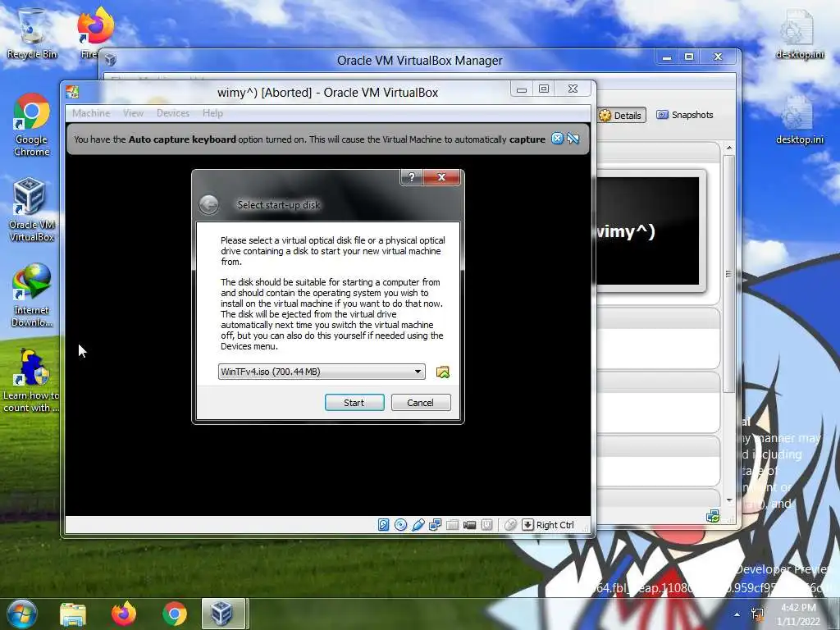Dismiss the auto capture keyboard notification
This screenshot has height=630, width=840.
point(557,139)
